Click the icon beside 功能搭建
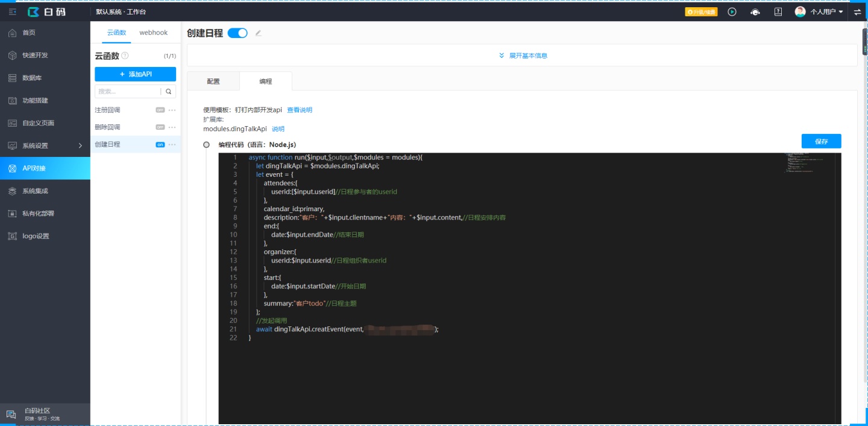868x426 pixels. click(12, 100)
